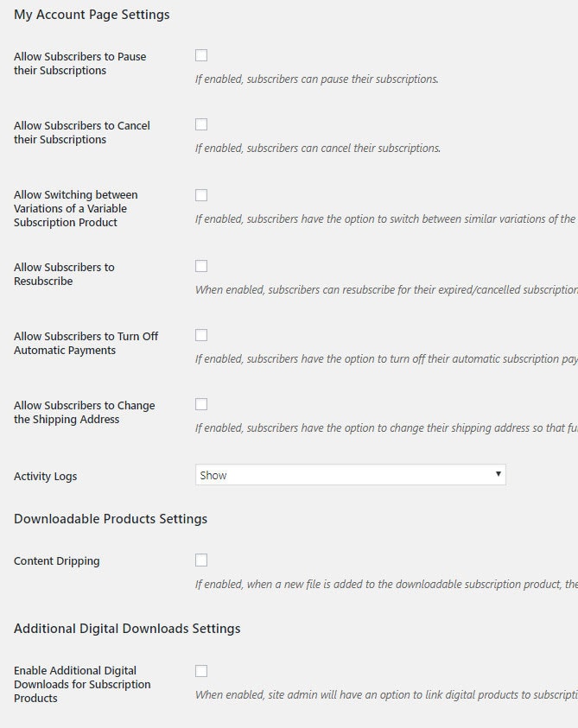Tick Enable Additional Digital Downloads checkbox
578x728 pixels.
[x=201, y=671]
